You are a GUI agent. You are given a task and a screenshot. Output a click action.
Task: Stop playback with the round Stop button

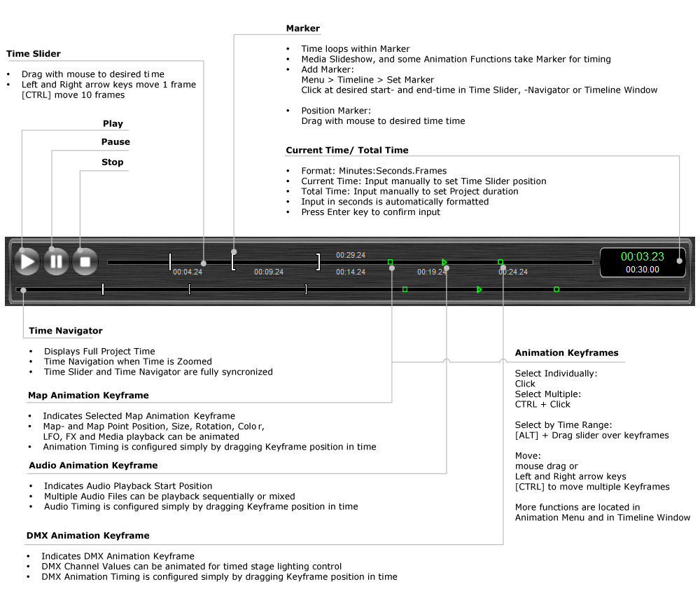(85, 262)
